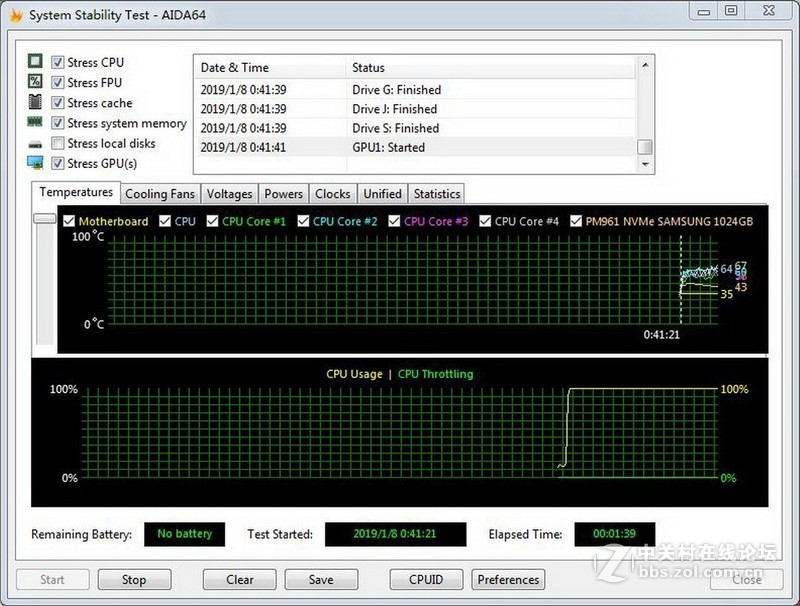
Task: Open the Cooling Fans tab
Action: [160, 193]
